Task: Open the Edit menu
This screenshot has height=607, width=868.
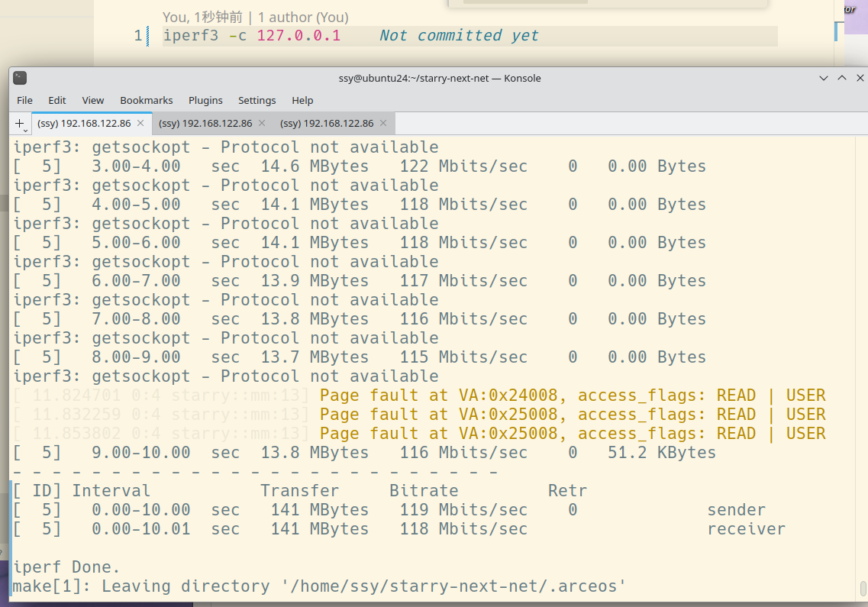Action: pyautogui.click(x=56, y=100)
